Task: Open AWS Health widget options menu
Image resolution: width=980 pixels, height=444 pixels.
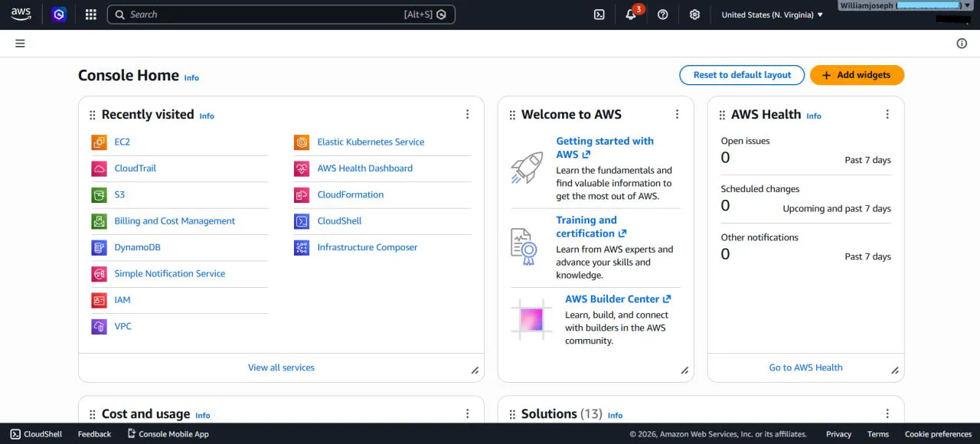Action: point(887,114)
